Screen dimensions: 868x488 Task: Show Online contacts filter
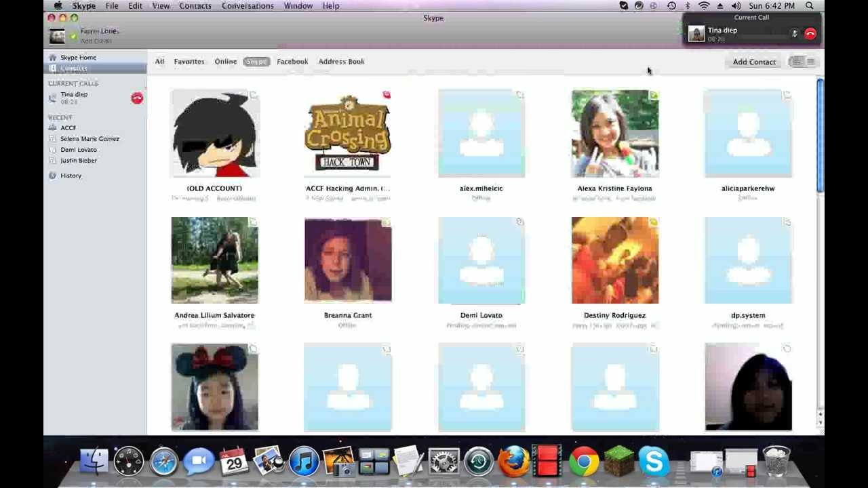pyautogui.click(x=226, y=62)
